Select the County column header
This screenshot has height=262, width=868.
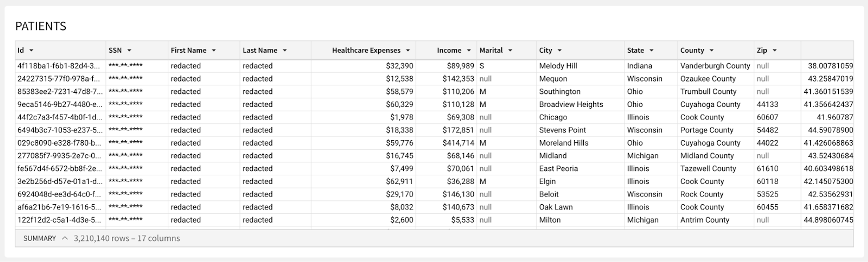[x=716, y=51]
